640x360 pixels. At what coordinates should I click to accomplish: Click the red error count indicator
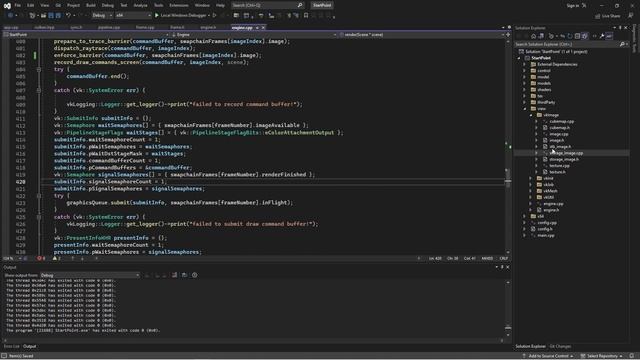click(x=41, y=258)
